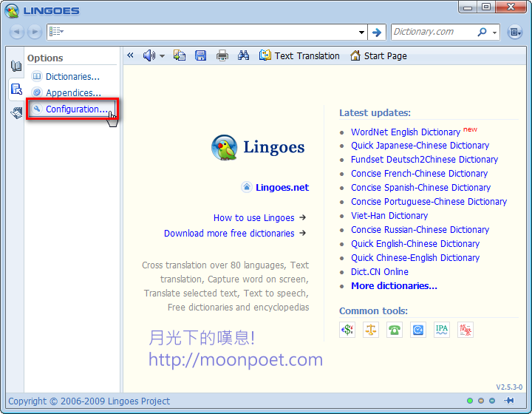Image resolution: width=532 pixels, height=414 pixels.
Task: Open the speaker pronunciation dropdown arrow
Action: 162,56
